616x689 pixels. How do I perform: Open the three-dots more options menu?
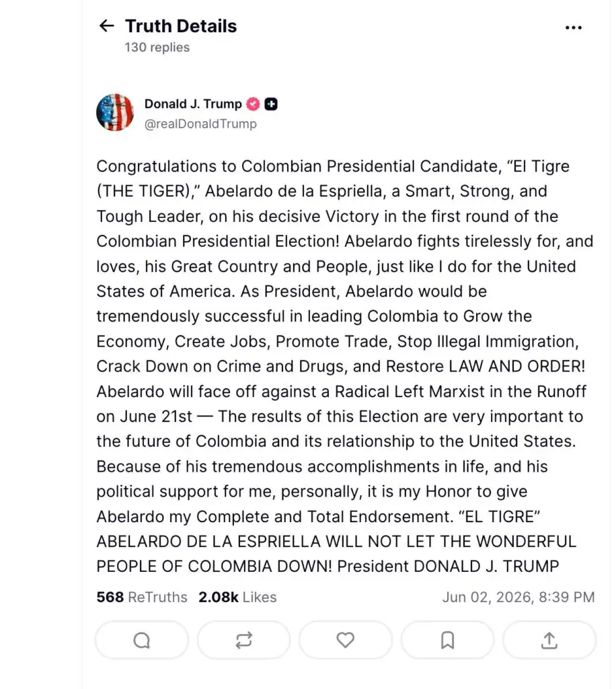click(574, 28)
